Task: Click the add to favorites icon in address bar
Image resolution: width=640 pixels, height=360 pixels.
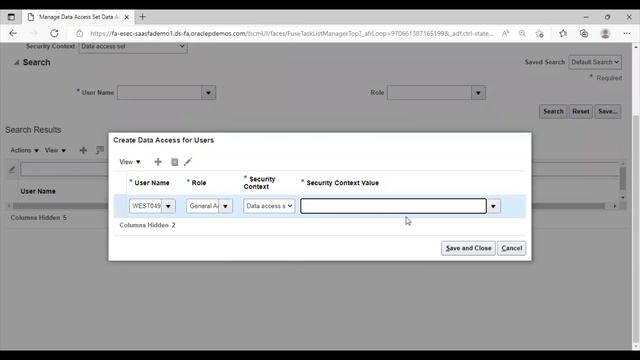Action: click(x=540, y=33)
